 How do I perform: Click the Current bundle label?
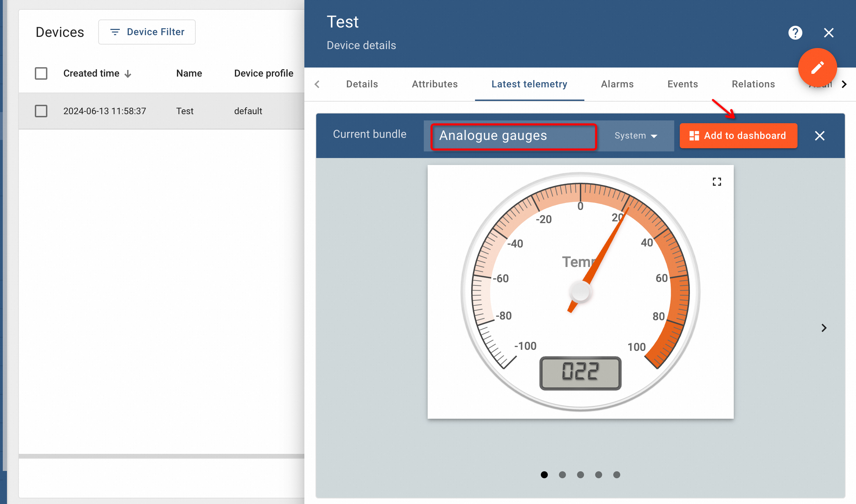pos(369,134)
